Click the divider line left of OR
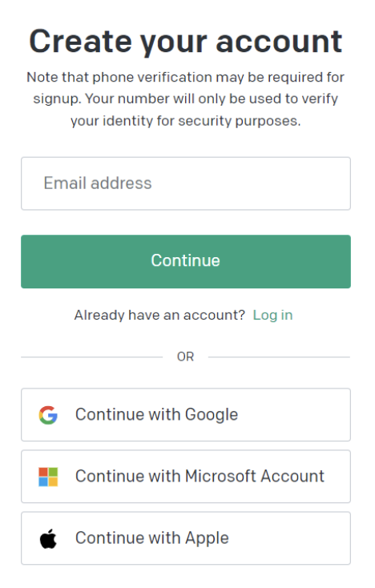375x588 pixels. pyautogui.click(x=92, y=357)
